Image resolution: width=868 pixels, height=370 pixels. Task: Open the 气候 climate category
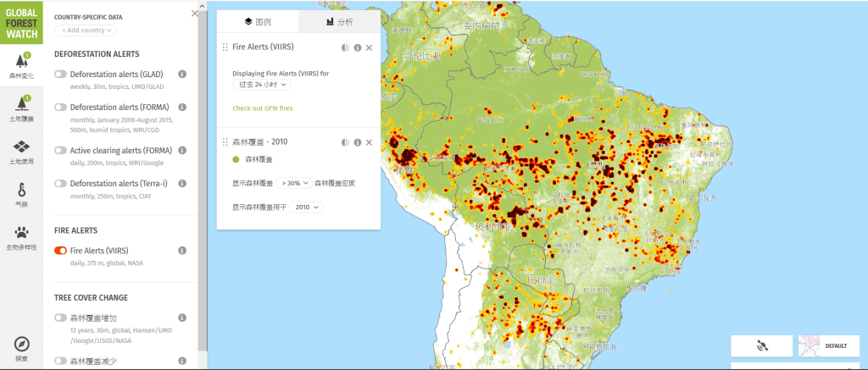(x=21, y=194)
